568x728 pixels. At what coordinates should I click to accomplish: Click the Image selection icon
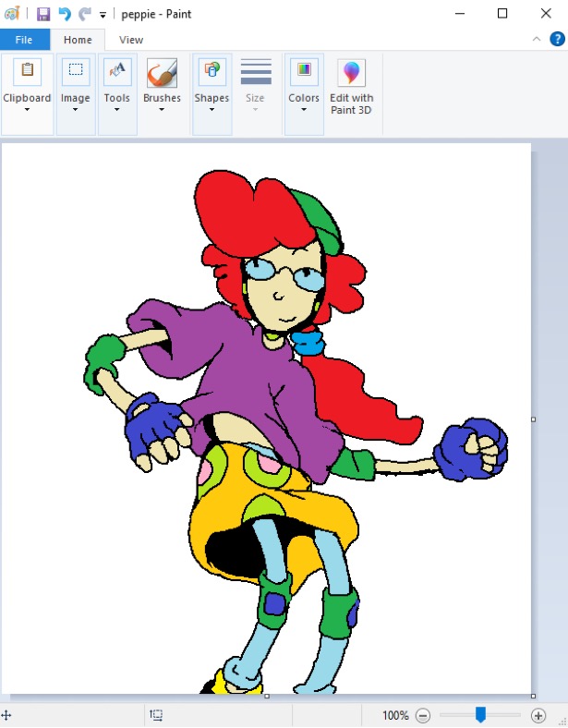[76, 71]
